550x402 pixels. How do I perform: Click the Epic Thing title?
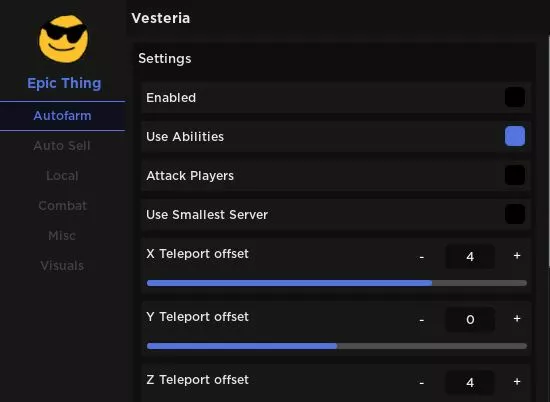pos(64,83)
